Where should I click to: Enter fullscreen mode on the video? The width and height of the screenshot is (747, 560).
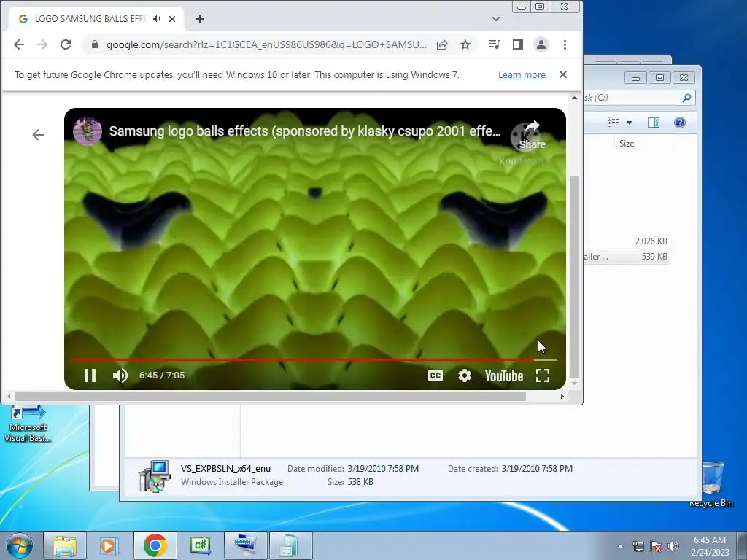pos(543,376)
